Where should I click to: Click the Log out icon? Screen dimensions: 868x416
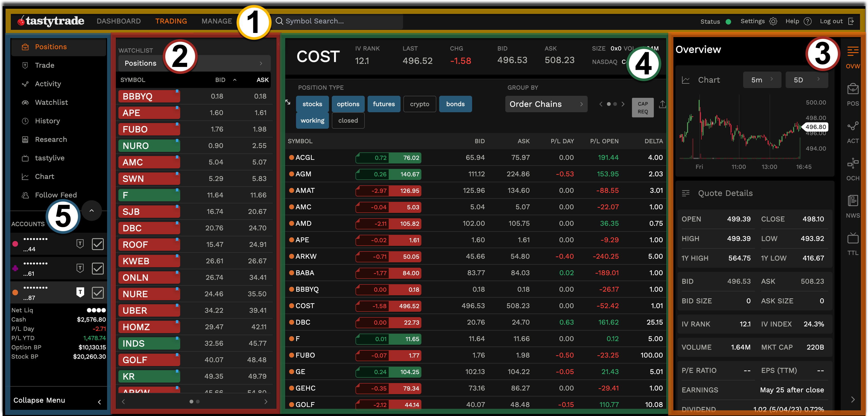[851, 21]
